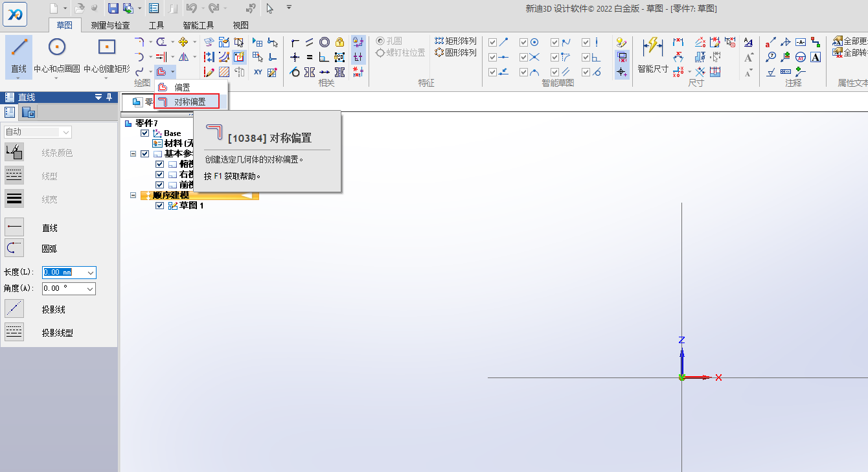
Task: Click the 线型 line type button
Action: point(14,175)
